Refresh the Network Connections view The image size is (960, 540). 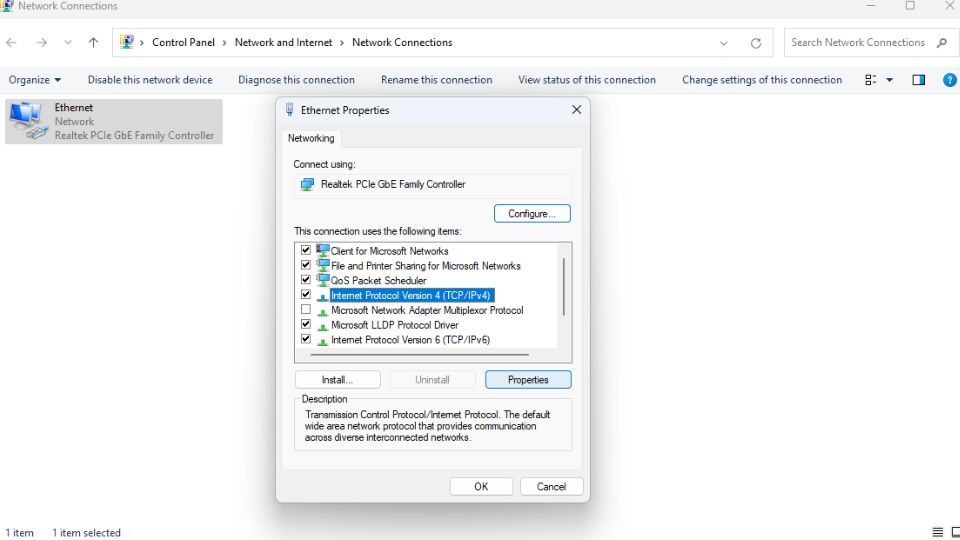pyautogui.click(x=756, y=43)
